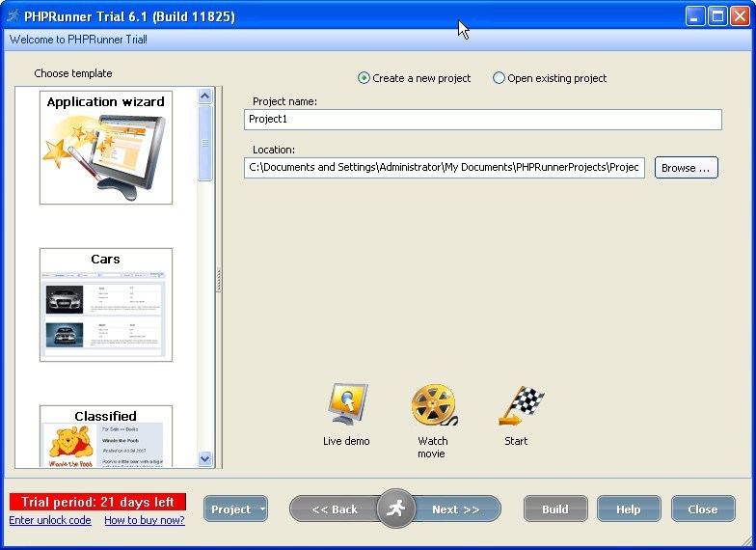Viewport: 756px width, 550px height.
Task: Maximize the PHPRunner window
Action: pos(717,15)
